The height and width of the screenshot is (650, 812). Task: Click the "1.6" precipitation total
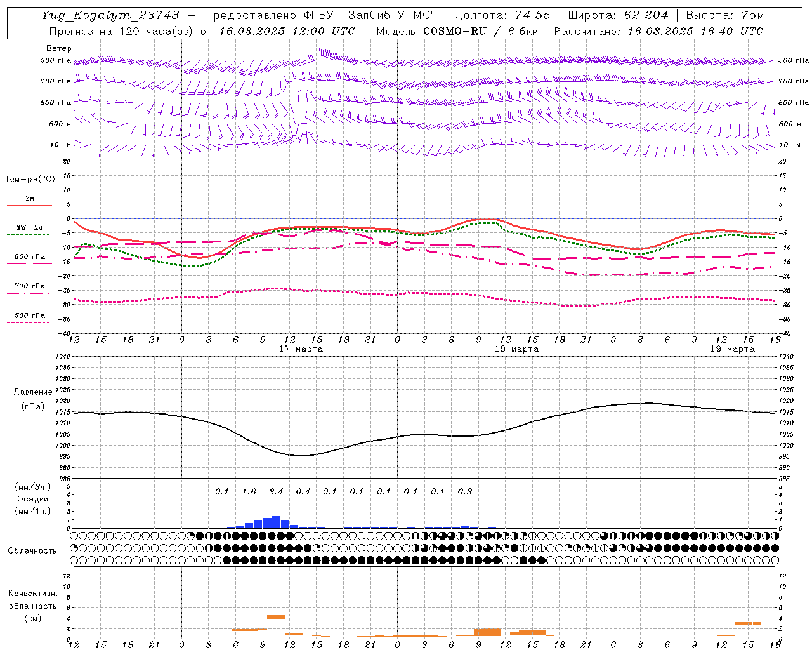point(249,492)
